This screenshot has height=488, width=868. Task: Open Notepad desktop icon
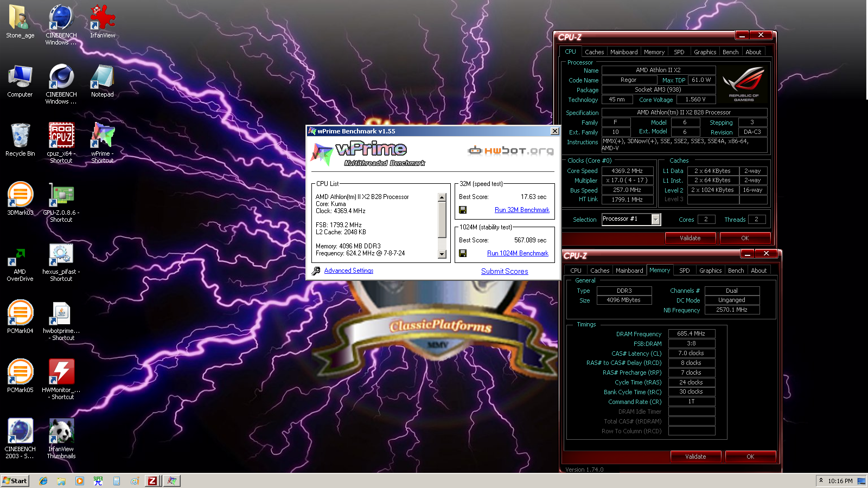(x=103, y=81)
